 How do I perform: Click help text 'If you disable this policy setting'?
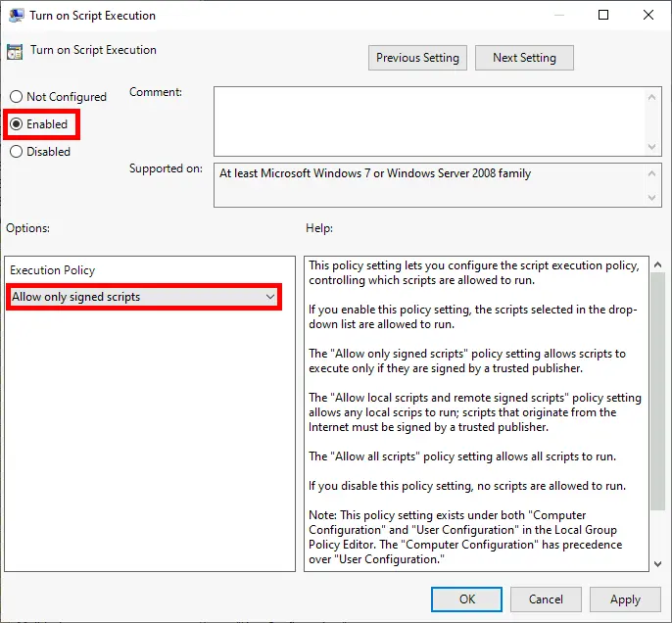pyautogui.click(x=467, y=486)
